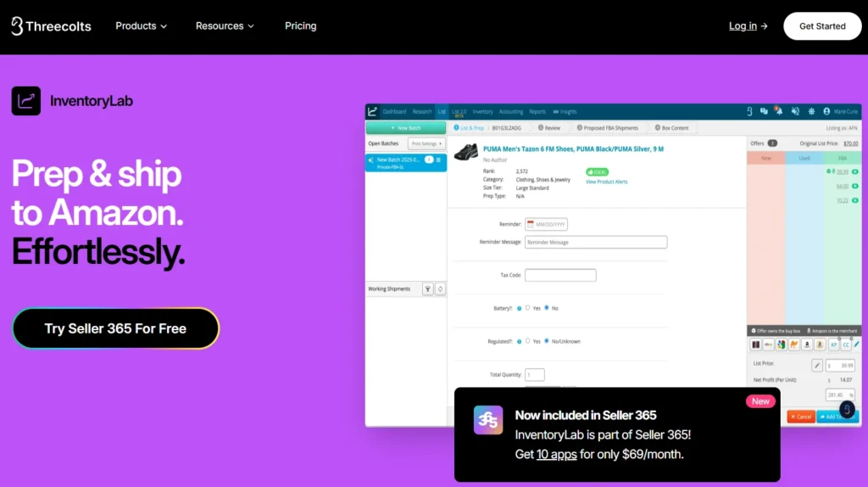
Task: Click the Get Started button
Action: tap(822, 26)
